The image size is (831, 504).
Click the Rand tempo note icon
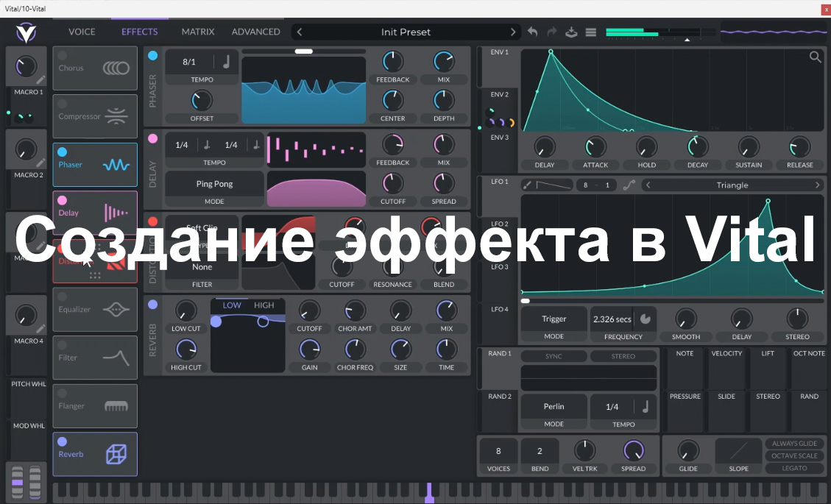(646, 406)
